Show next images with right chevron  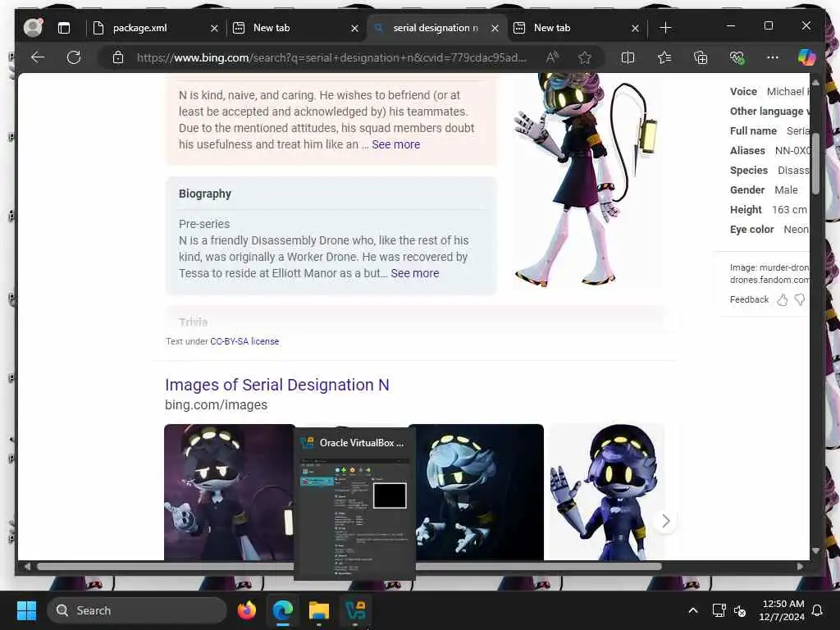click(x=665, y=521)
